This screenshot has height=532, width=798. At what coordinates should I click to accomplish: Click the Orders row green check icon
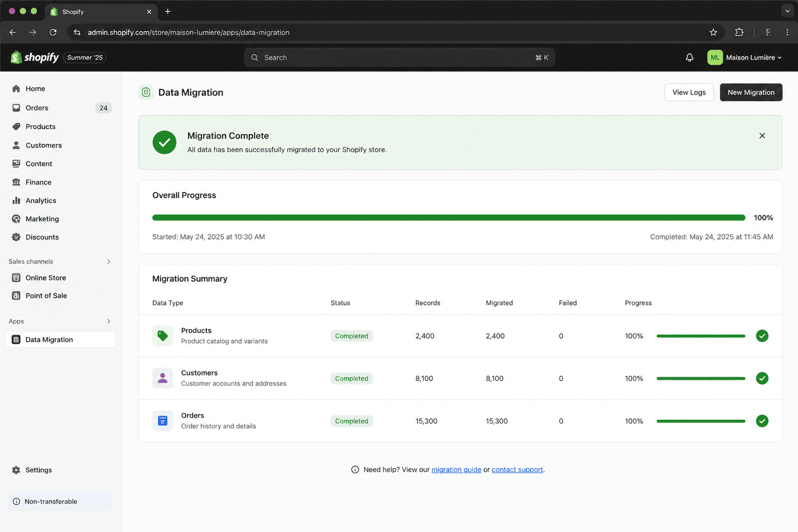click(x=762, y=421)
